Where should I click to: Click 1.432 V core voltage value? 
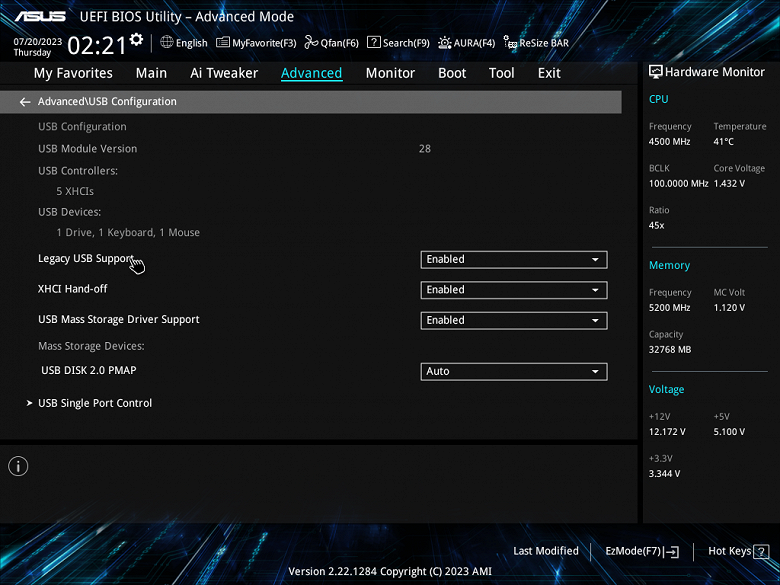(x=729, y=184)
